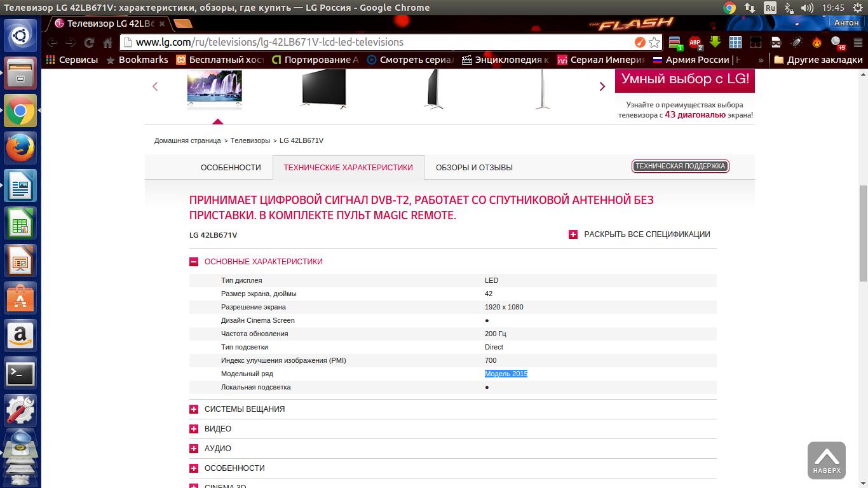Expand all specs via РАСКРЫТЬ ВСЕ СПЕЦИФИКАЦИИ

tap(639, 234)
